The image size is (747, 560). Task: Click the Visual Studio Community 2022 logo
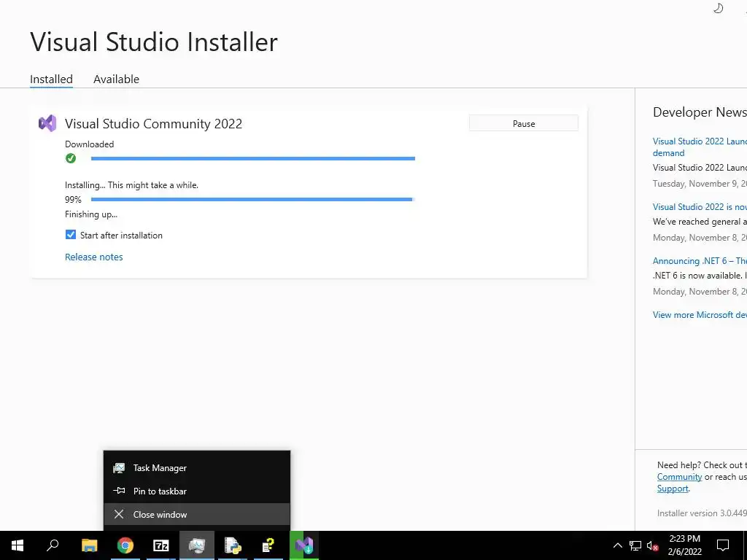point(47,124)
